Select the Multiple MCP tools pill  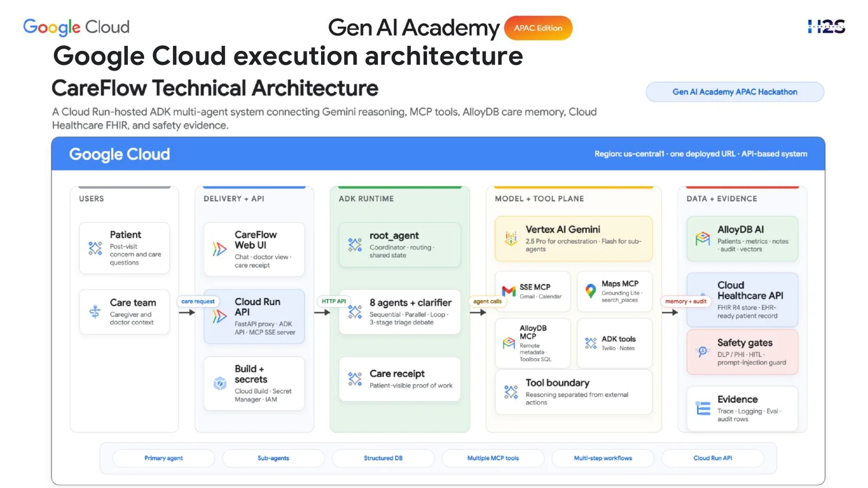(x=493, y=458)
